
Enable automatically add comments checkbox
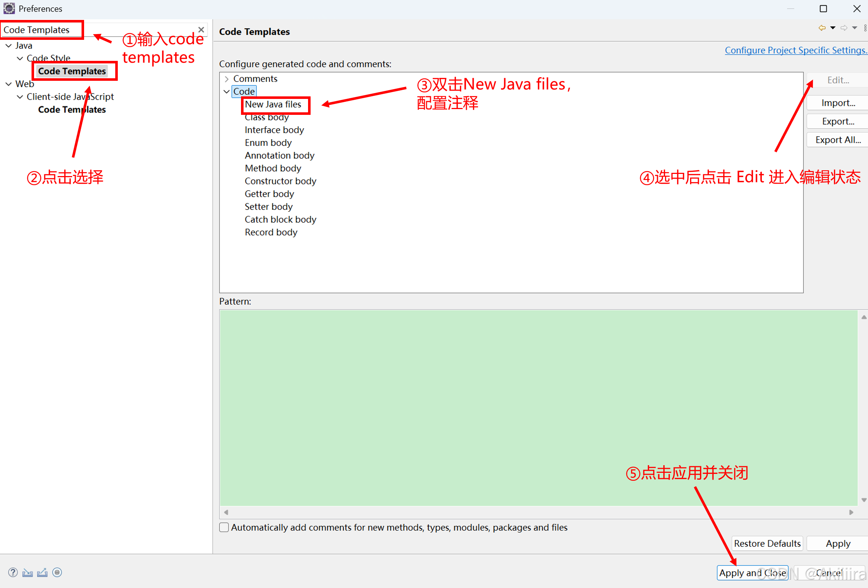coord(224,527)
